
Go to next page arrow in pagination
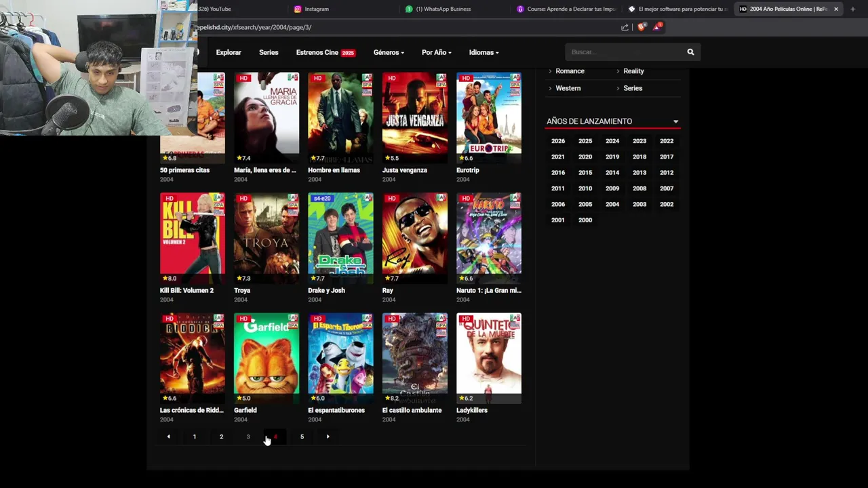328,436
